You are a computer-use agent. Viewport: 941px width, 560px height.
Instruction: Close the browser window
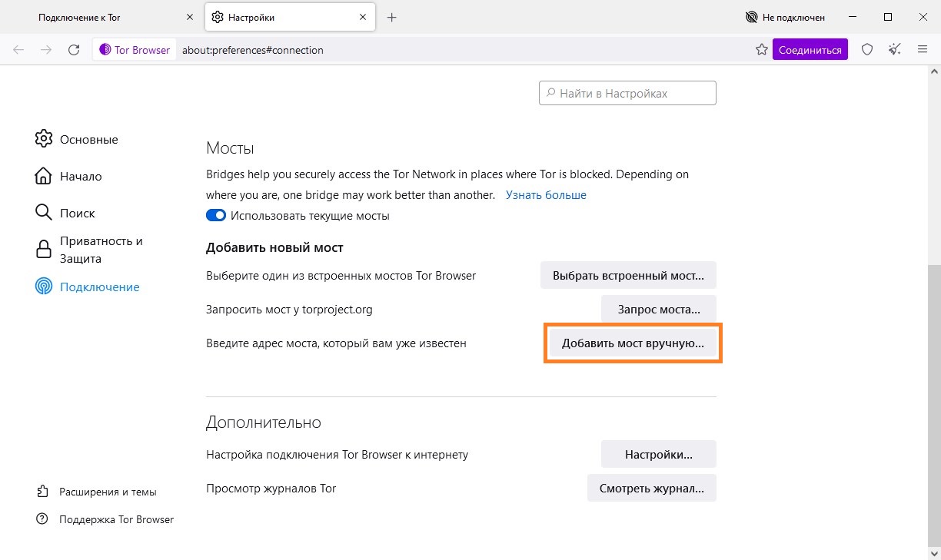[x=923, y=17]
